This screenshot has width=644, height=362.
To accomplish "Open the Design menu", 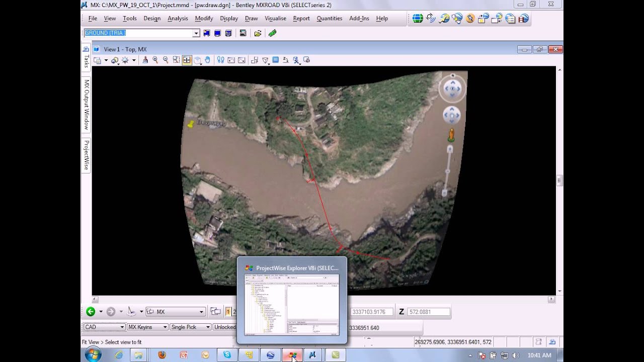I will [152, 19].
